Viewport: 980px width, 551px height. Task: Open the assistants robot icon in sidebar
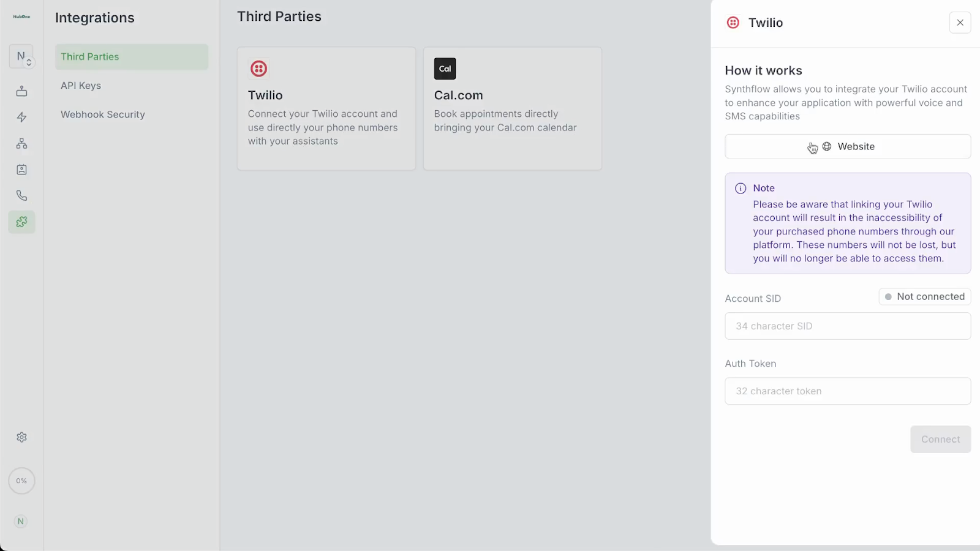tap(21, 91)
